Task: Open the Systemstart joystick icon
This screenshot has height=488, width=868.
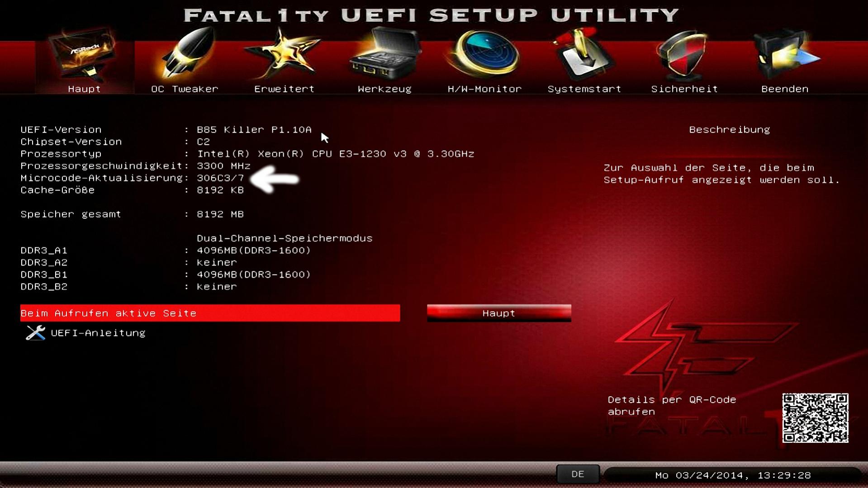Action: click(x=583, y=53)
